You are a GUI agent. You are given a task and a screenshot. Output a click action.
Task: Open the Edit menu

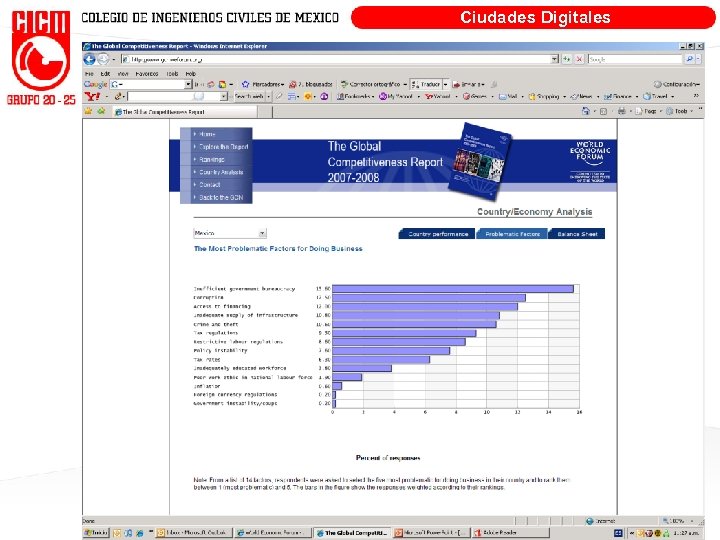coord(105,73)
